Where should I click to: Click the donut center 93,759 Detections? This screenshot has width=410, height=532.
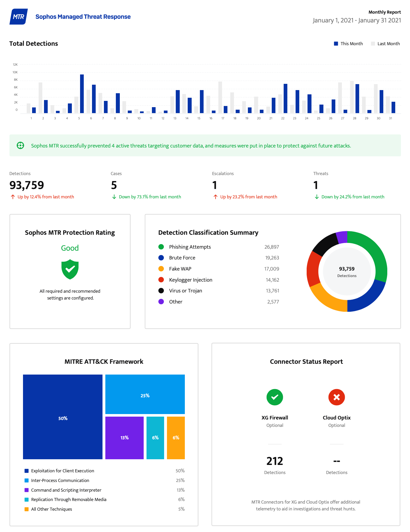point(347,272)
